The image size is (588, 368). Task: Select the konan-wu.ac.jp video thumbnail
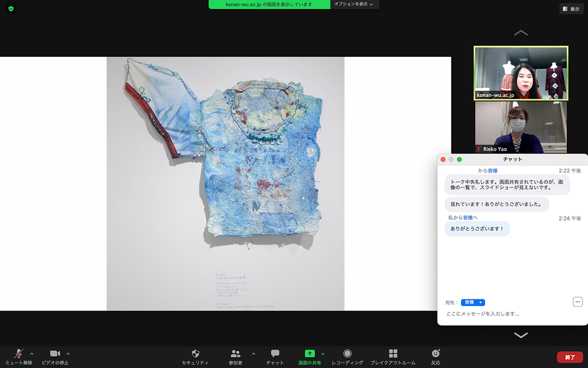[521, 73]
